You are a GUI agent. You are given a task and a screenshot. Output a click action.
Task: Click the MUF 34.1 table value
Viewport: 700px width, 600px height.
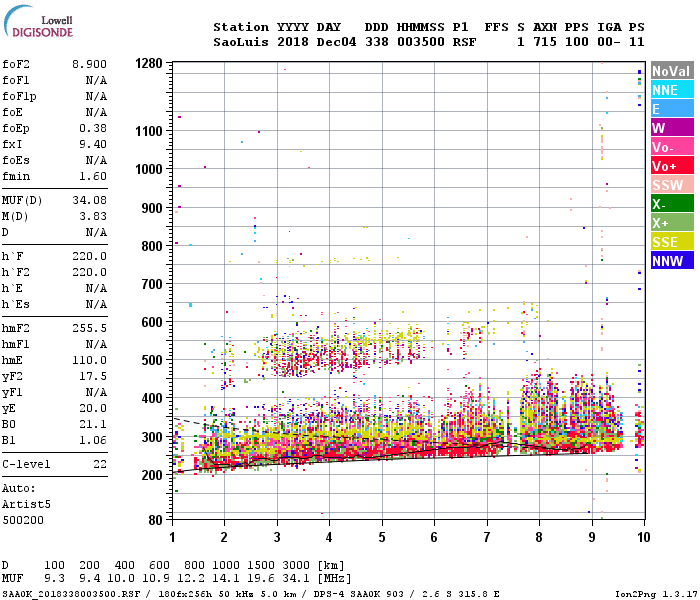pos(296,579)
